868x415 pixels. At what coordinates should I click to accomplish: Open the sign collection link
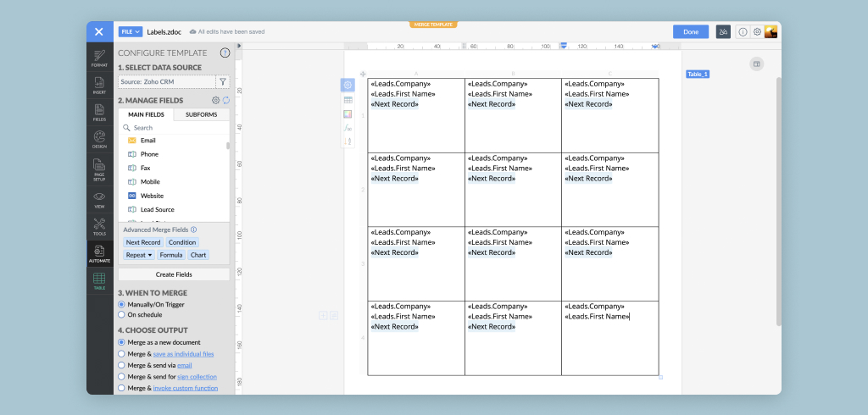click(x=197, y=376)
